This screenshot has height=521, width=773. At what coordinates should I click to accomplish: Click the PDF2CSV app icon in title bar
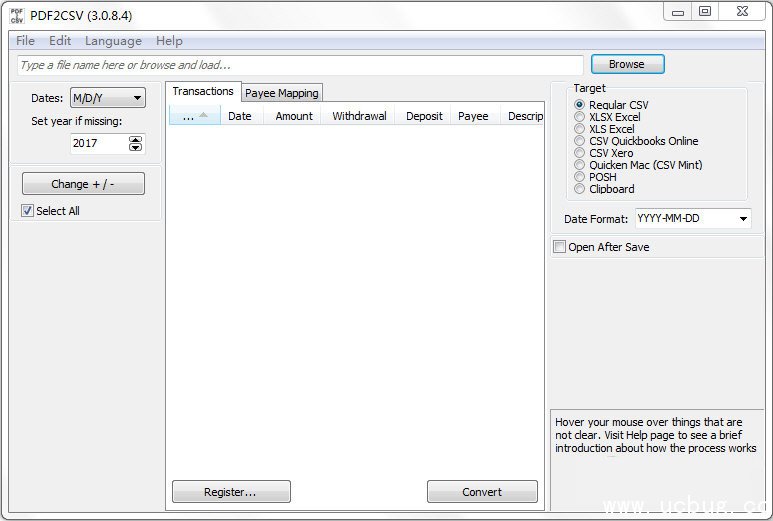tap(17, 15)
